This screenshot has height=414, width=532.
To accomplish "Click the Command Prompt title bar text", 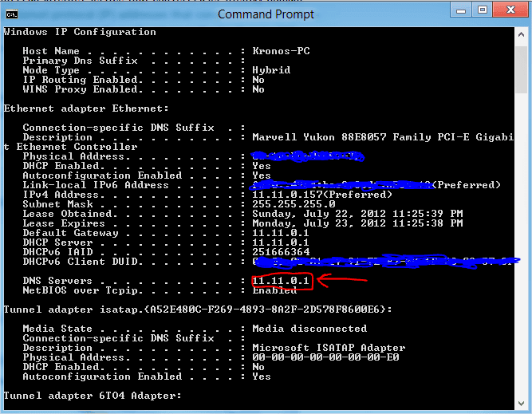I will point(266,14).
